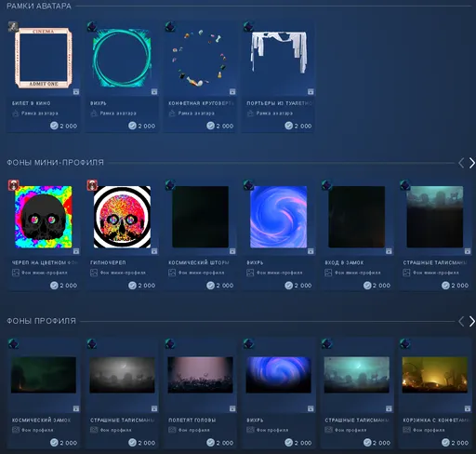
Task: Click the game icon on Билет в кино card
Action: (x=13, y=27)
